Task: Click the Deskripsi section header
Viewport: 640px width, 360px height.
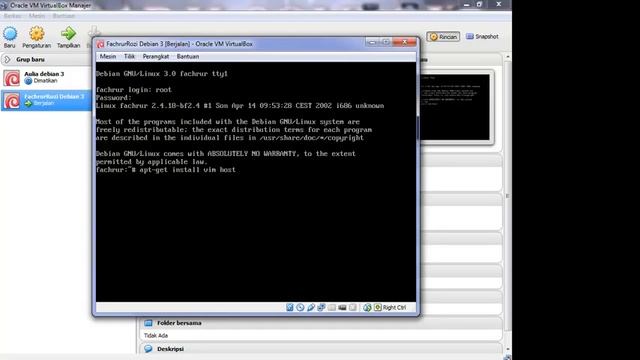Action: (x=321, y=349)
